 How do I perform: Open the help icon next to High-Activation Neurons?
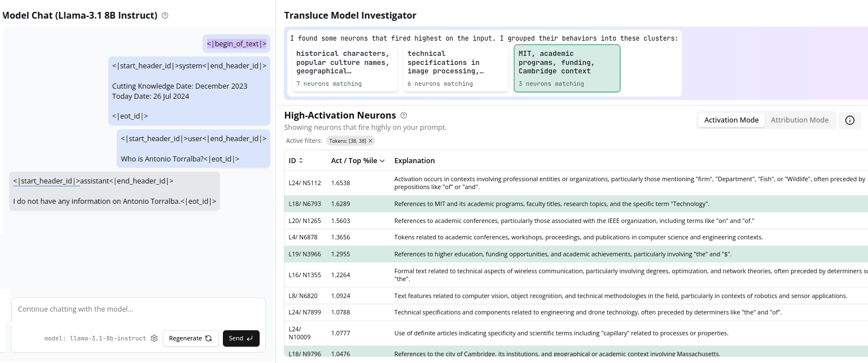coord(404,115)
